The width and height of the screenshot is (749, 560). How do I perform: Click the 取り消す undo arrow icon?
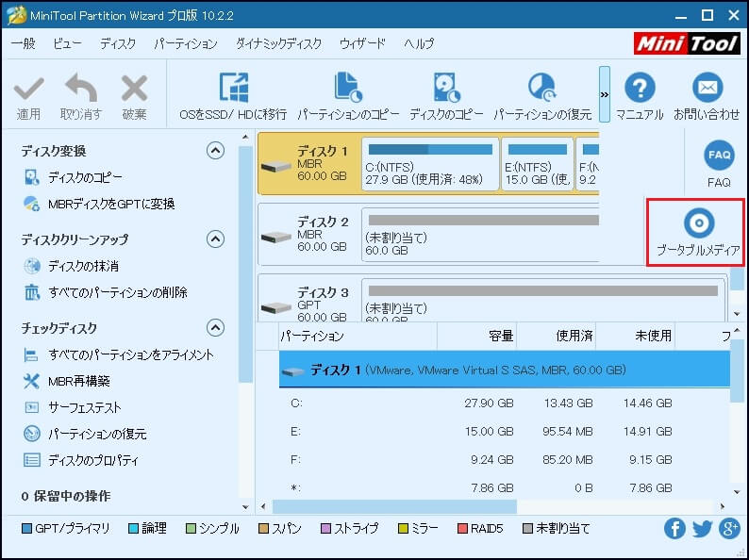(x=81, y=88)
